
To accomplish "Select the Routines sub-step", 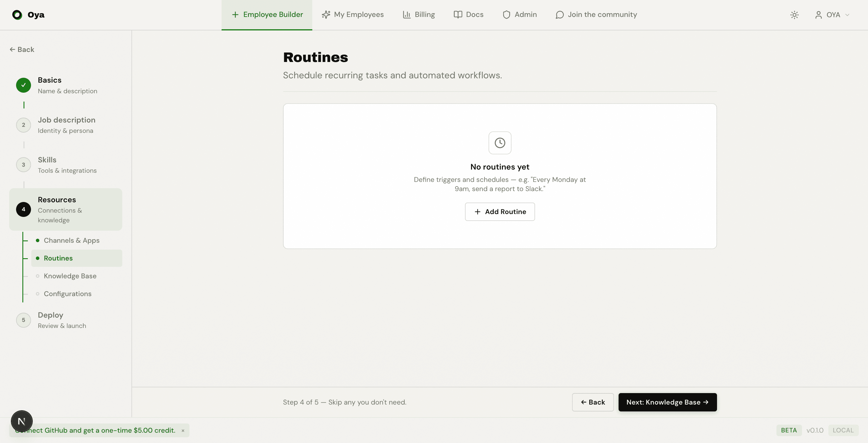I will [x=58, y=258].
